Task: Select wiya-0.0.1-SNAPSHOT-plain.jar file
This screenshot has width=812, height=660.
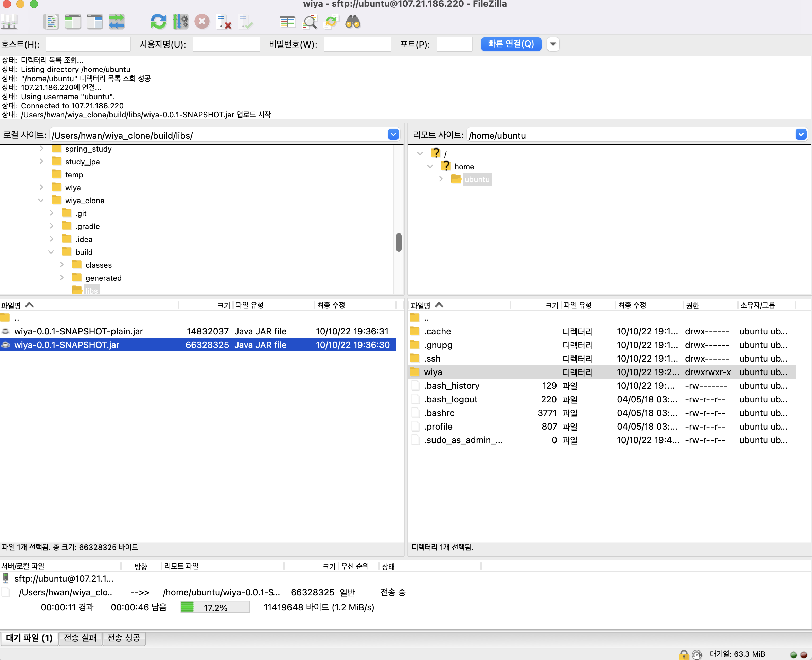Action: pos(198,331)
